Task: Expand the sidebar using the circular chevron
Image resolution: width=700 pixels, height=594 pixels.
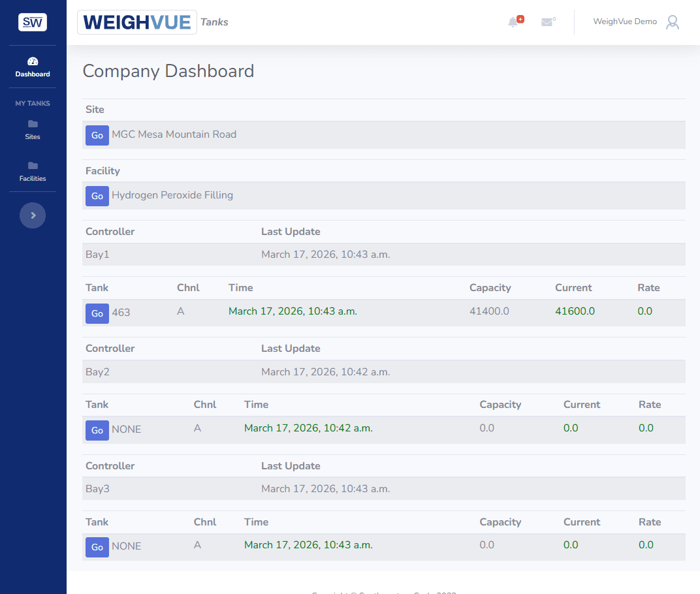Action: pos(33,215)
